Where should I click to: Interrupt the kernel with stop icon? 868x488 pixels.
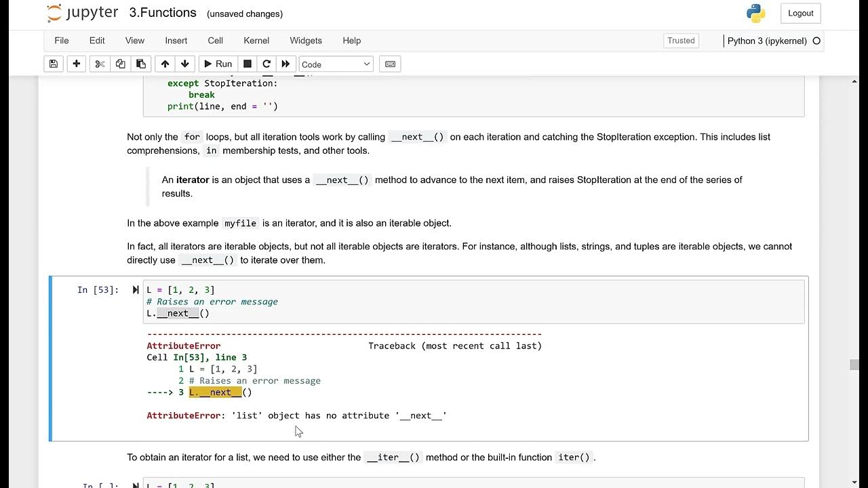tap(248, 64)
